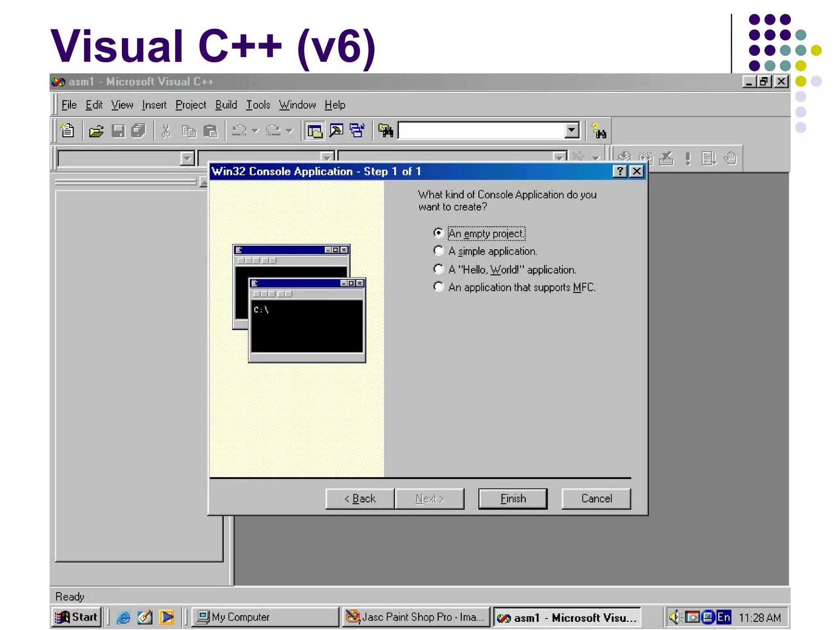The height and width of the screenshot is (630, 840).
Task: Open the Edit menu
Action: (x=94, y=105)
